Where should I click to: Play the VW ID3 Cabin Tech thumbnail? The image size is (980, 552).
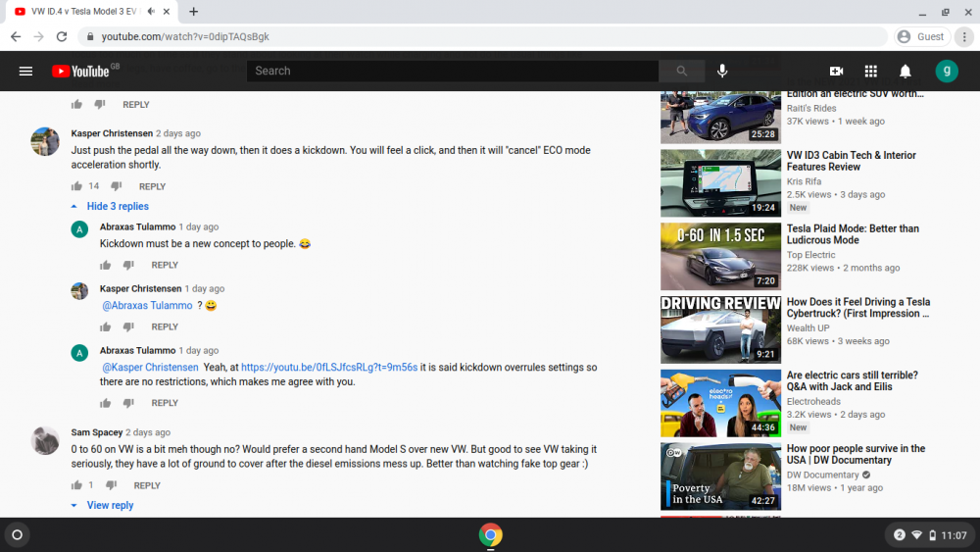(x=720, y=183)
